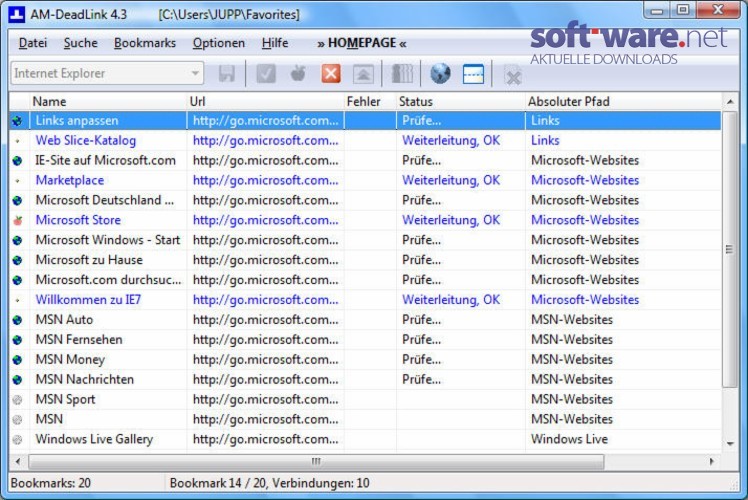Click the disabled save floppy icon

[227, 74]
